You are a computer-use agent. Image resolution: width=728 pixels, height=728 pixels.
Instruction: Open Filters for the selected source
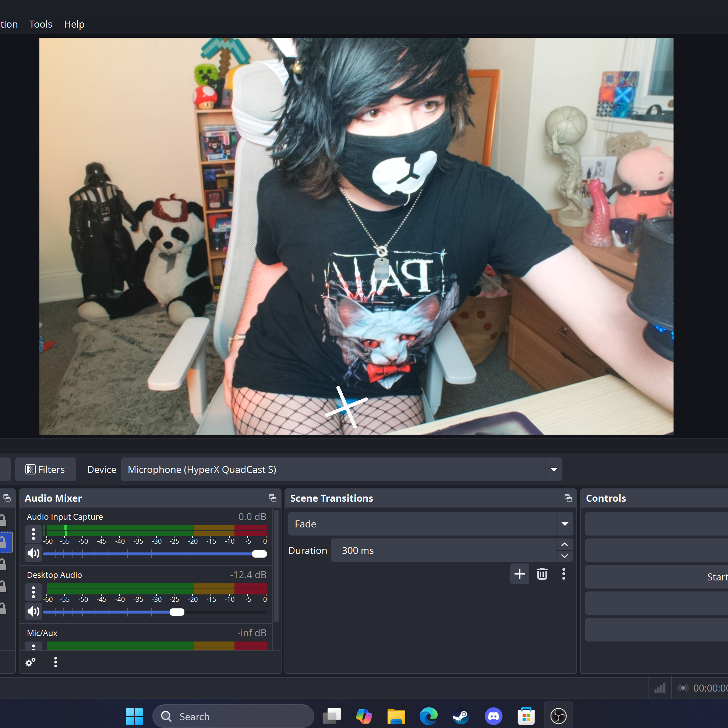pyautogui.click(x=45, y=469)
